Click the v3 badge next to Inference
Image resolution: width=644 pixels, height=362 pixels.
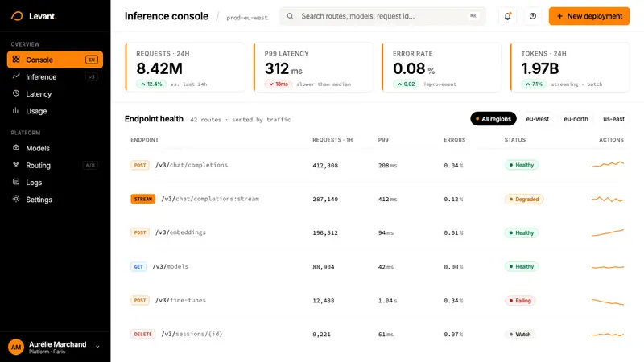[x=92, y=76]
